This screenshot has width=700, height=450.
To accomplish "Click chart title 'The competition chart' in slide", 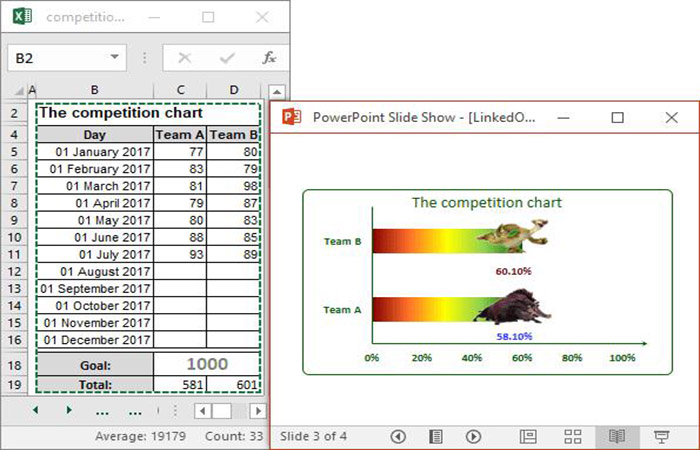I will pyautogui.click(x=487, y=202).
